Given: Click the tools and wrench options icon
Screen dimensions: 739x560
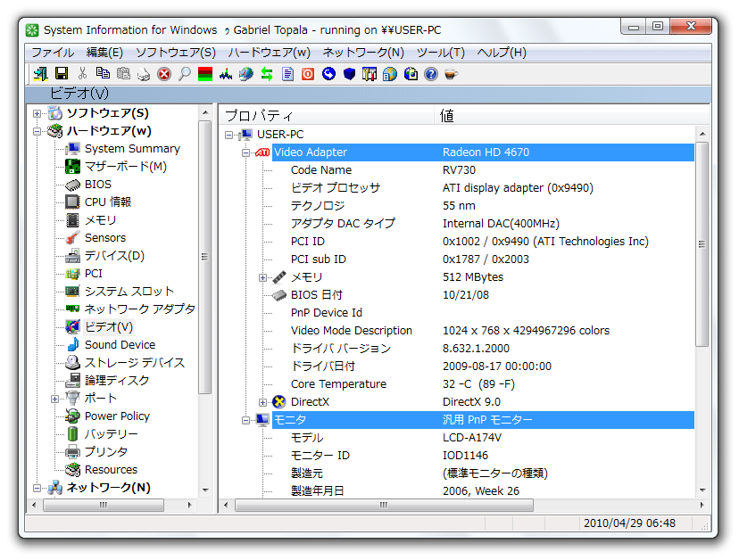Looking at the screenshot, I should (369, 74).
